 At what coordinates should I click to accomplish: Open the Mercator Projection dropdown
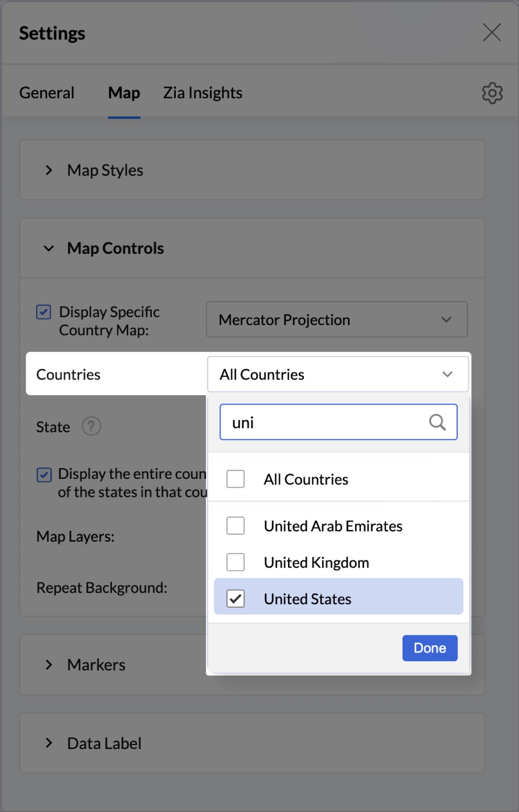click(x=337, y=320)
